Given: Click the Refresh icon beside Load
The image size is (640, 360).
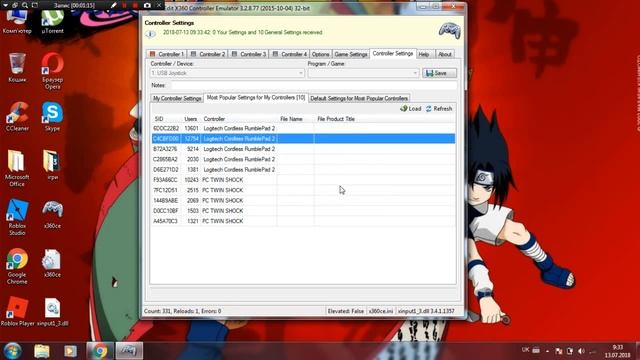Looking at the screenshot, I should (x=429, y=109).
